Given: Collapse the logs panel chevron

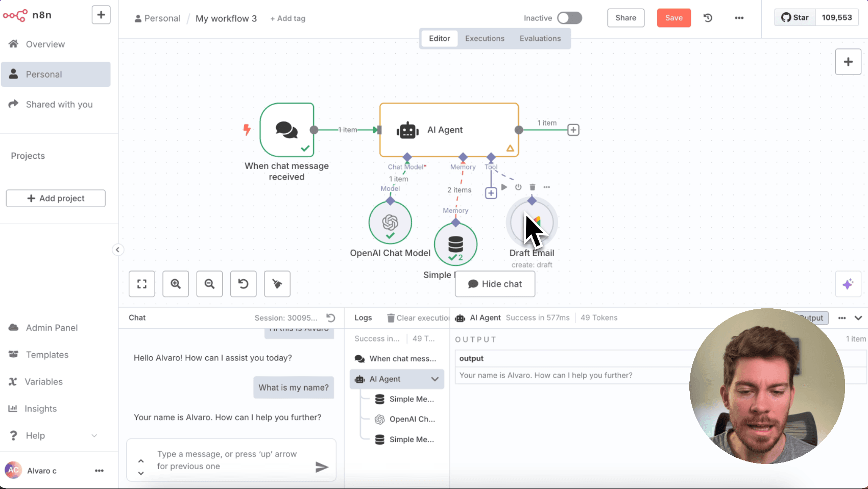Looking at the screenshot, I should pos(858,318).
